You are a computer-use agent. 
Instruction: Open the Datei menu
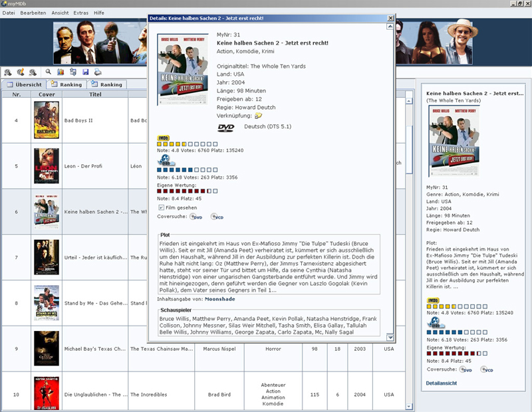tap(9, 13)
